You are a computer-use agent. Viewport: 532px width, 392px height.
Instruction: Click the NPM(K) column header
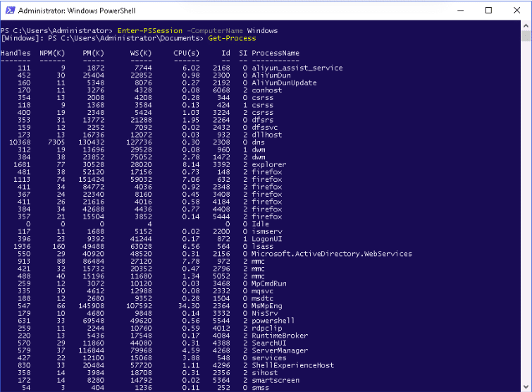click(52, 53)
